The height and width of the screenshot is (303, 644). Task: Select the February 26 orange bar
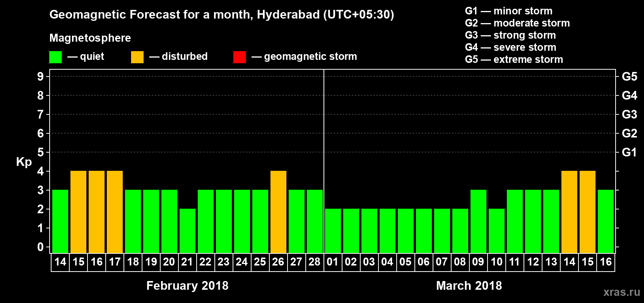pos(278,212)
